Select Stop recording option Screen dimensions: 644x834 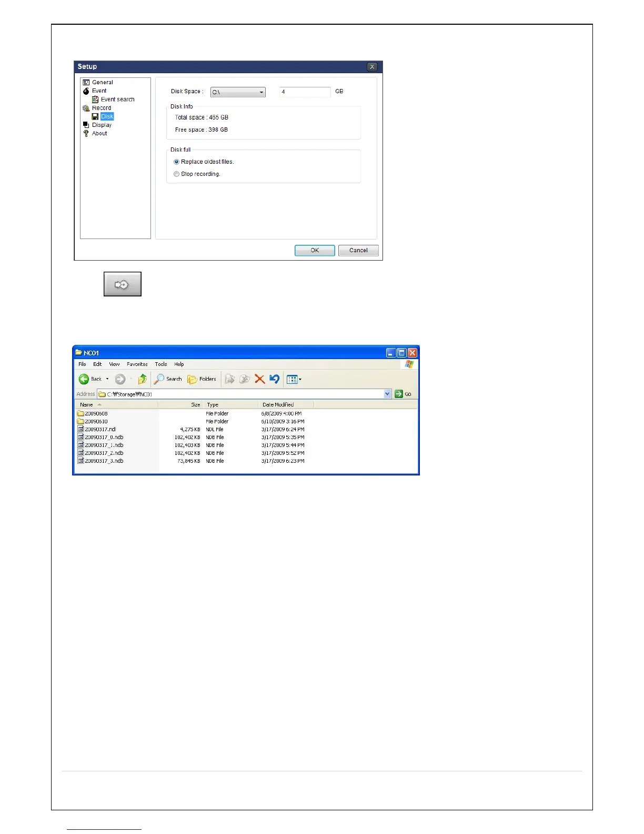197,174
